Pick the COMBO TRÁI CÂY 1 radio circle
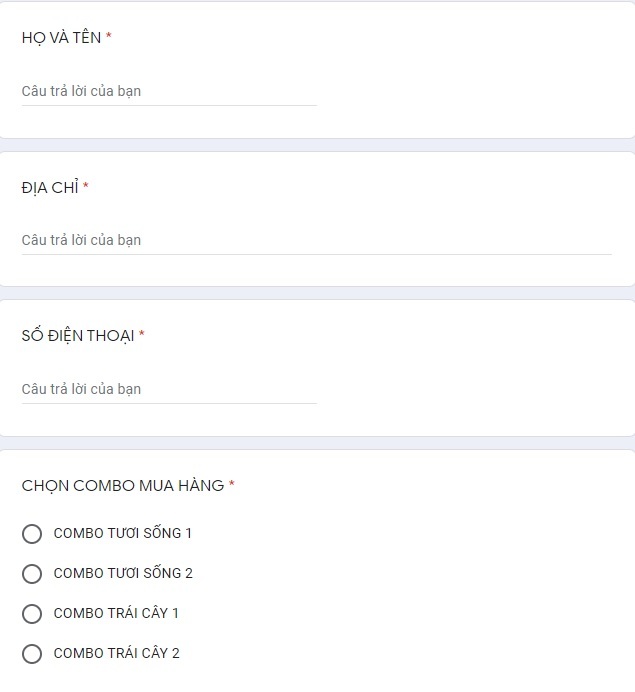635x692 pixels. [32, 614]
